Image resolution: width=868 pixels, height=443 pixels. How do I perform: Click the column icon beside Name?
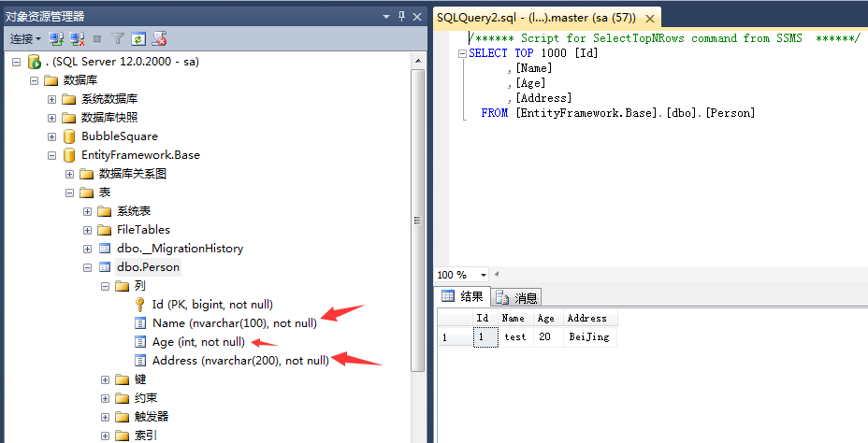140,323
